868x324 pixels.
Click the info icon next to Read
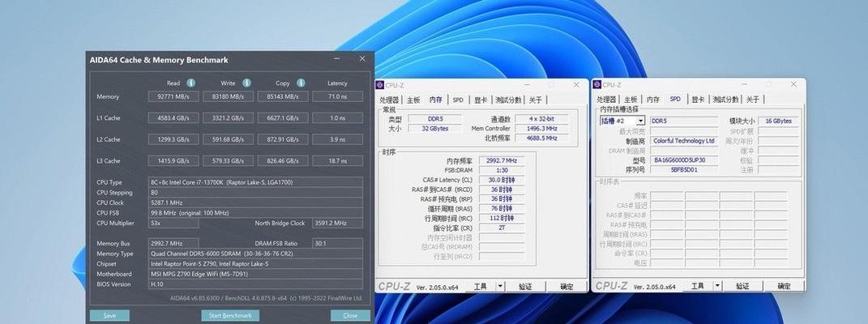coord(191,83)
